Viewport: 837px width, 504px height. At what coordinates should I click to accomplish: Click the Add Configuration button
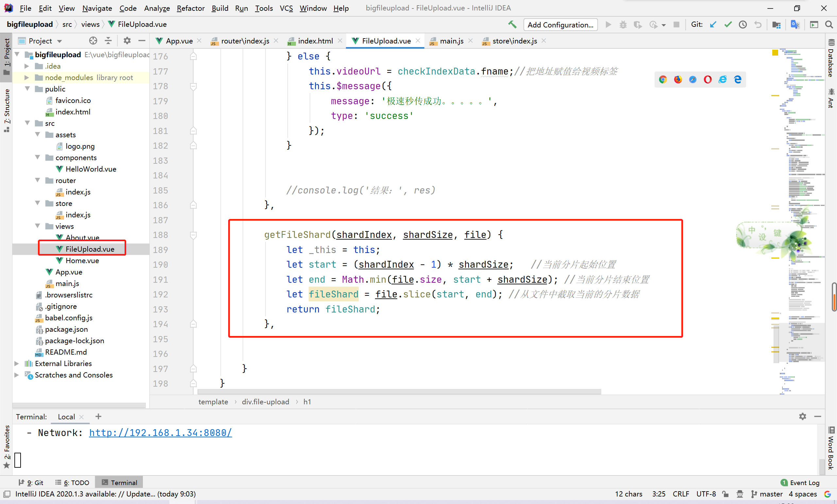point(561,24)
